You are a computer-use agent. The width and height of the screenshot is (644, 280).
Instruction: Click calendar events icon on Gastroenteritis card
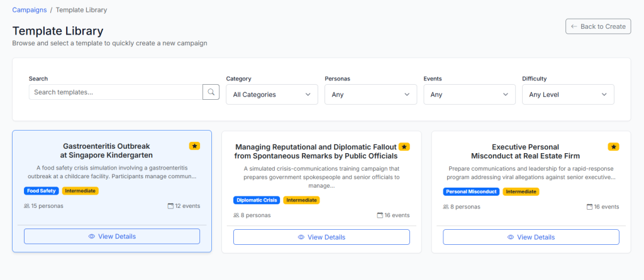pyautogui.click(x=170, y=206)
